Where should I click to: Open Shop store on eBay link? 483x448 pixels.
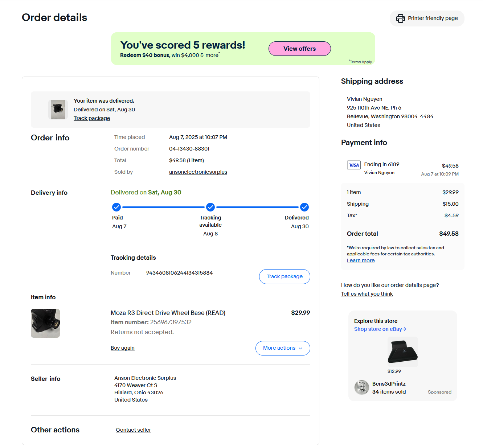coord(380,329)
